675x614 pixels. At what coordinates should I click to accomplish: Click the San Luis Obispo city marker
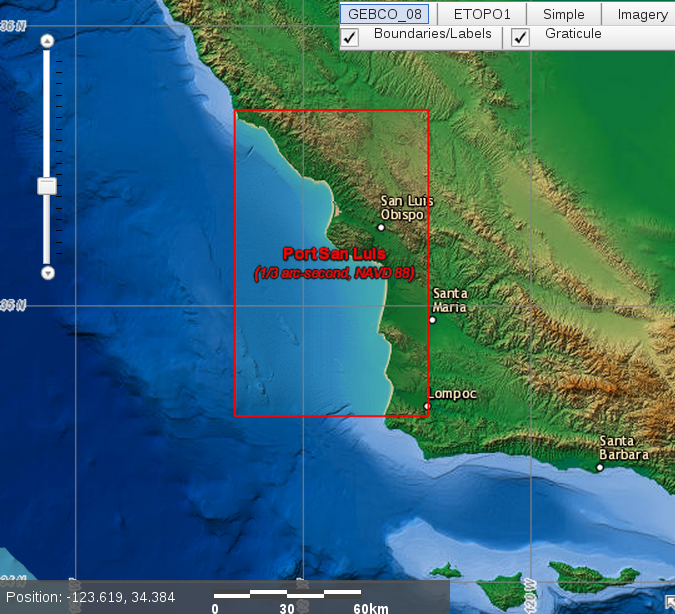click(381, 227)
